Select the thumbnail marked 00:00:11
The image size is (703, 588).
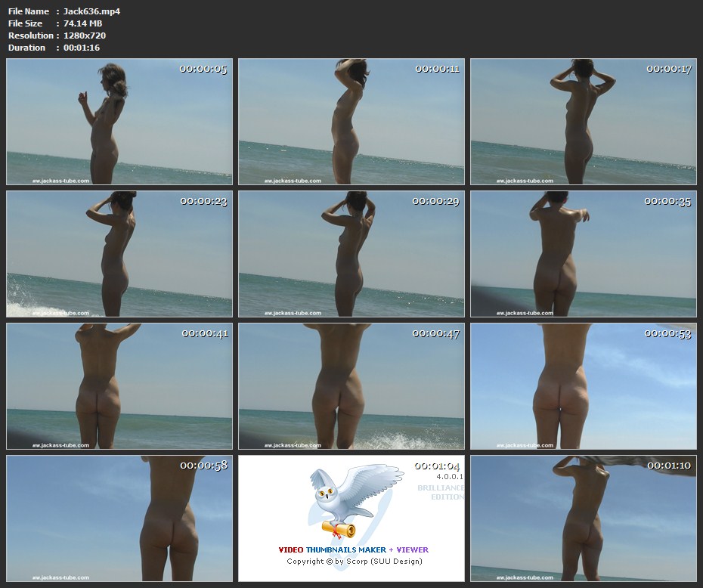click(351, 122)
